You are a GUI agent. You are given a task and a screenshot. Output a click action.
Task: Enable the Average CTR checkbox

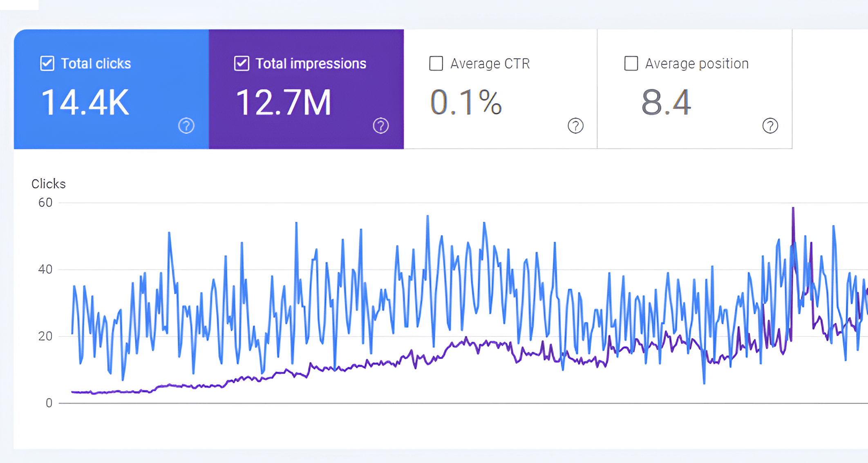pyautogui.click(x=436, y=64)
